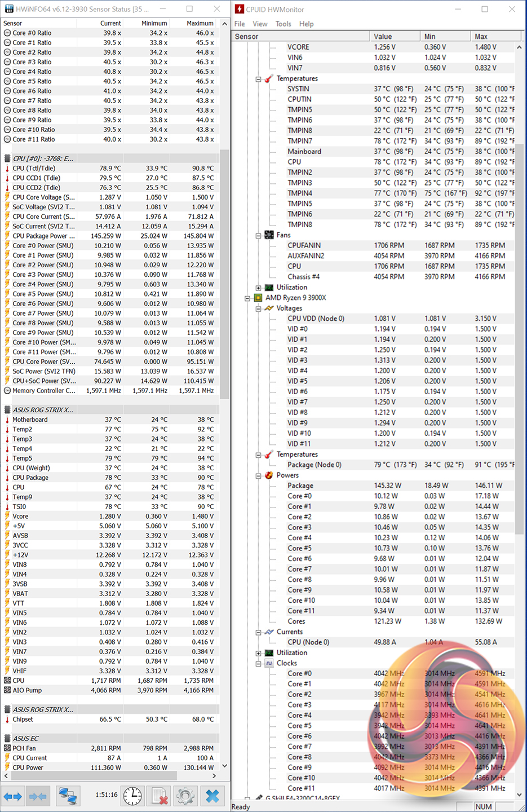Click the HWiNFO horizontal scrollbar thumb

[93, 776]
